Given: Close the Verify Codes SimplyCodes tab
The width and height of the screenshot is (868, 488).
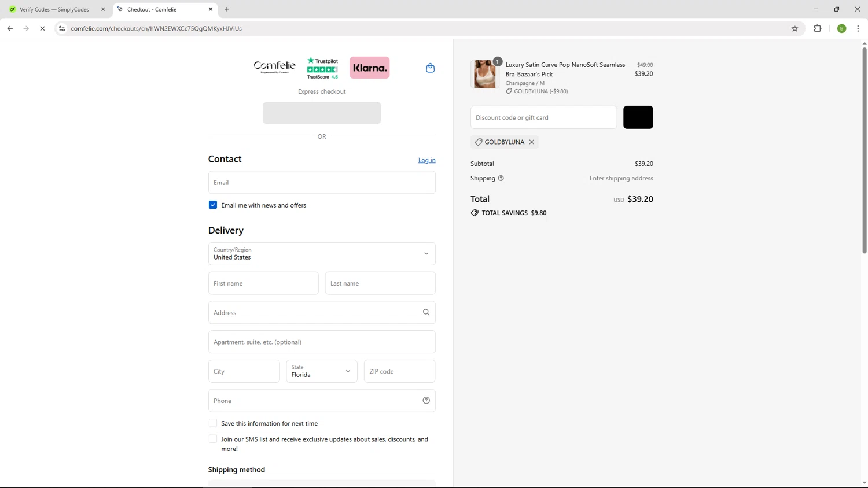Looking at the screenshot, I should pos(103,9).
